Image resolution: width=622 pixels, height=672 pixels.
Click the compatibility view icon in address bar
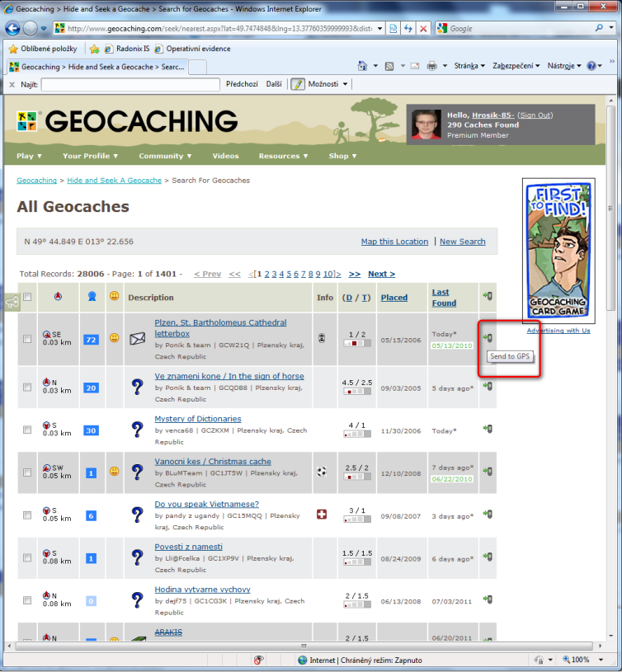393,28
